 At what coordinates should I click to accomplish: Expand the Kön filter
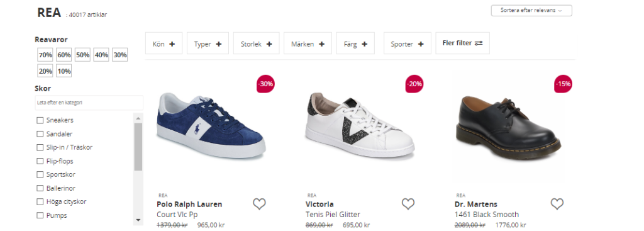[x=164, y=43]
